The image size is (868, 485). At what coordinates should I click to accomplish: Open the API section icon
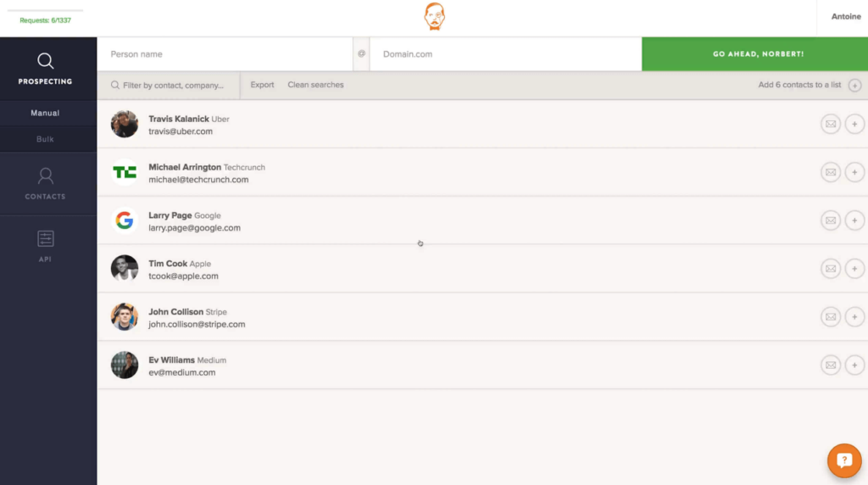point(46,238)
